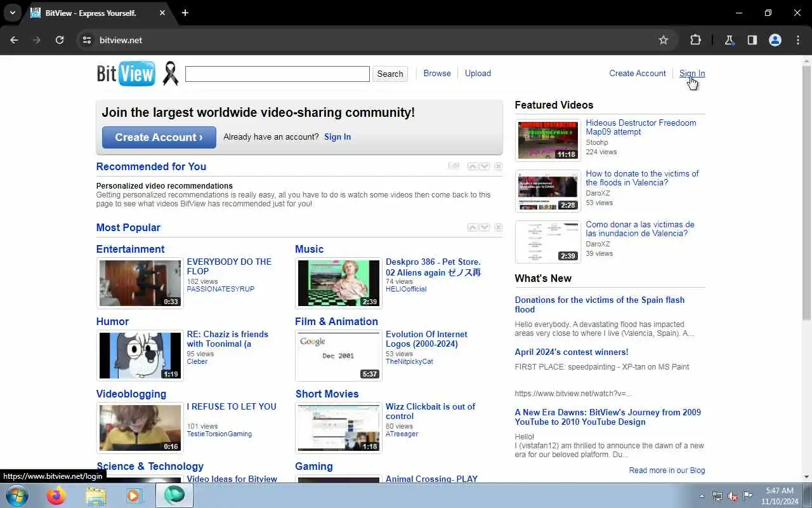Click Sign In link in banner

pyautogui.click(x=337, y=137)
